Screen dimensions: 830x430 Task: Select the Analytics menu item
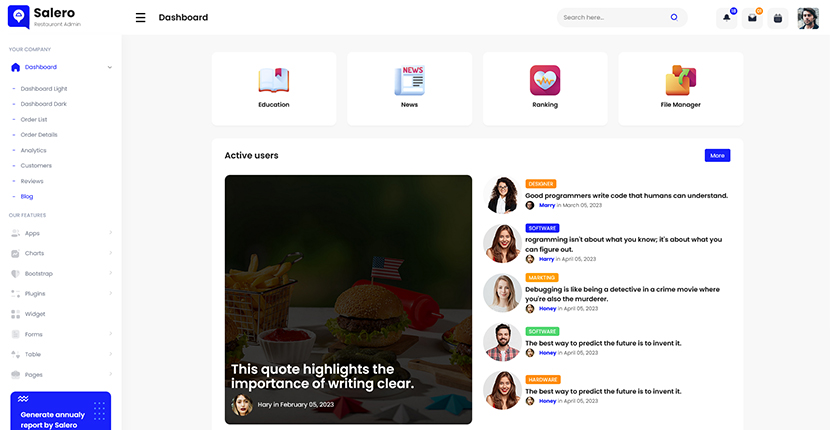click(33, 150)
